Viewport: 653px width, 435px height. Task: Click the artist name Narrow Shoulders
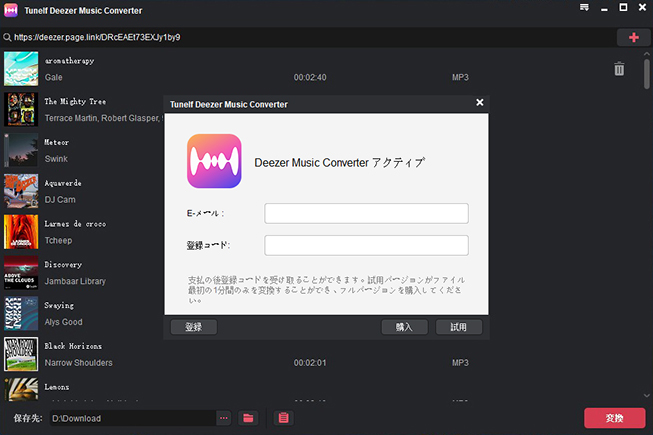click(79, 363)
